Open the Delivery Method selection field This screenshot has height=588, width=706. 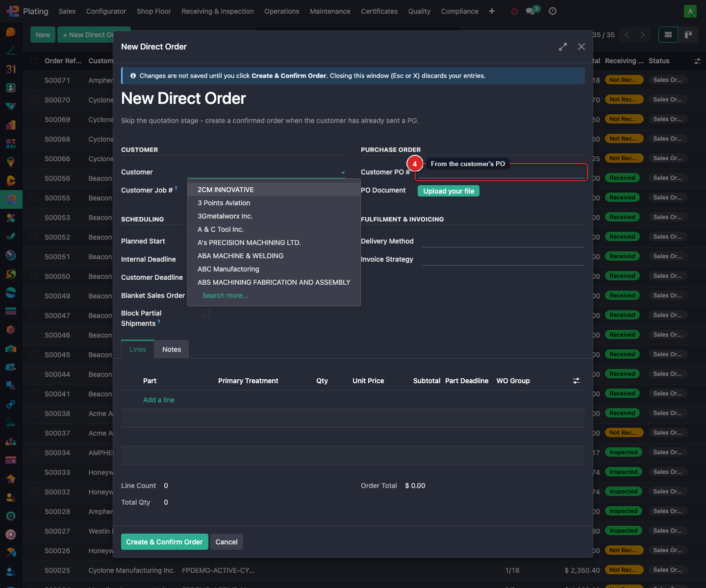click(503, 241)
